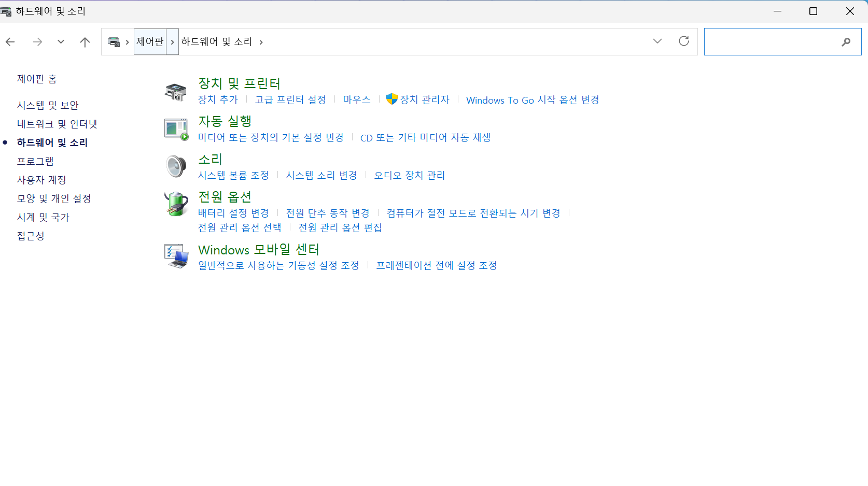Open 시스템 소리 변경 to adjust sound scheme
This screenshot has width=868, height=486.
point(321,175)
